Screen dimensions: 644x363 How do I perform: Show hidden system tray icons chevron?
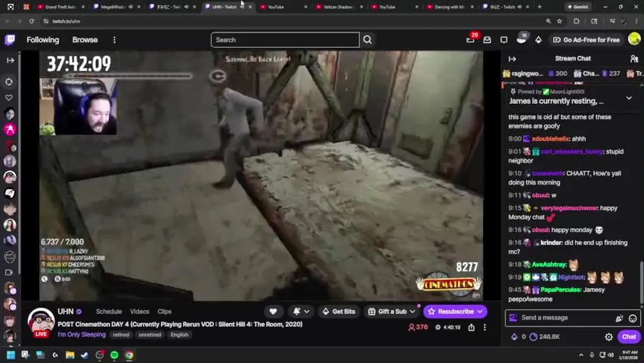[x=581, y=355]
